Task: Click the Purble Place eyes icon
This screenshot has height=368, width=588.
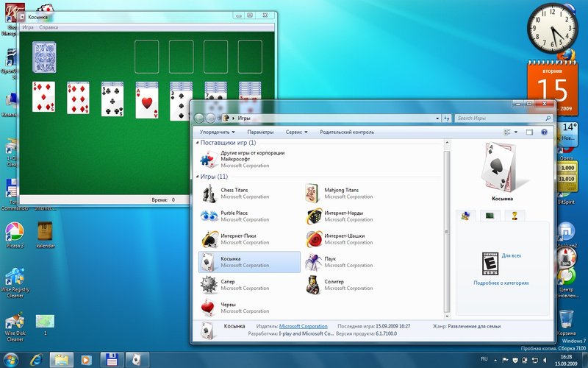Action: [x=209, y=216]
